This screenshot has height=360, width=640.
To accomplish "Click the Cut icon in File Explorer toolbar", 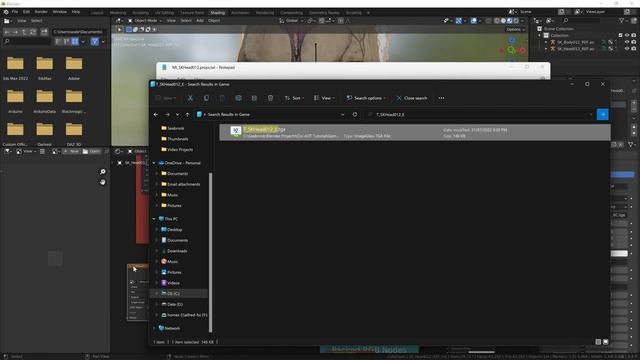I will pos(190,98).
